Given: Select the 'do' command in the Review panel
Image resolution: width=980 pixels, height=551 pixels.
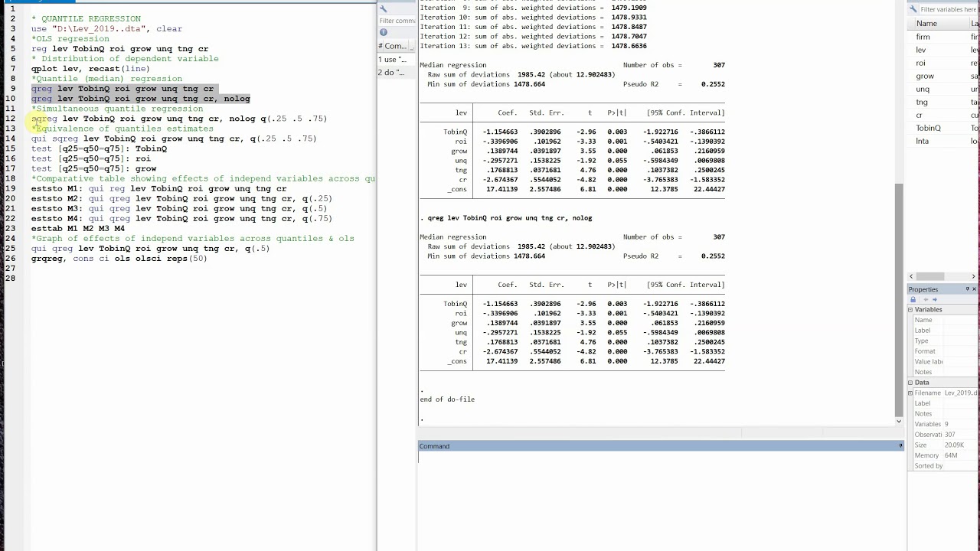Looking at the screenshot, I should click(397, 73).
